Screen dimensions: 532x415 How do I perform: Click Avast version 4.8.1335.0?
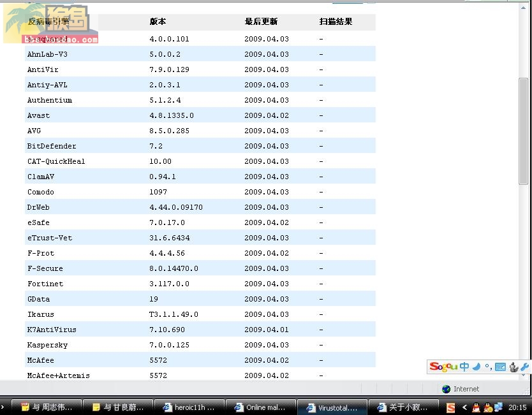click(x=172, y=115)
